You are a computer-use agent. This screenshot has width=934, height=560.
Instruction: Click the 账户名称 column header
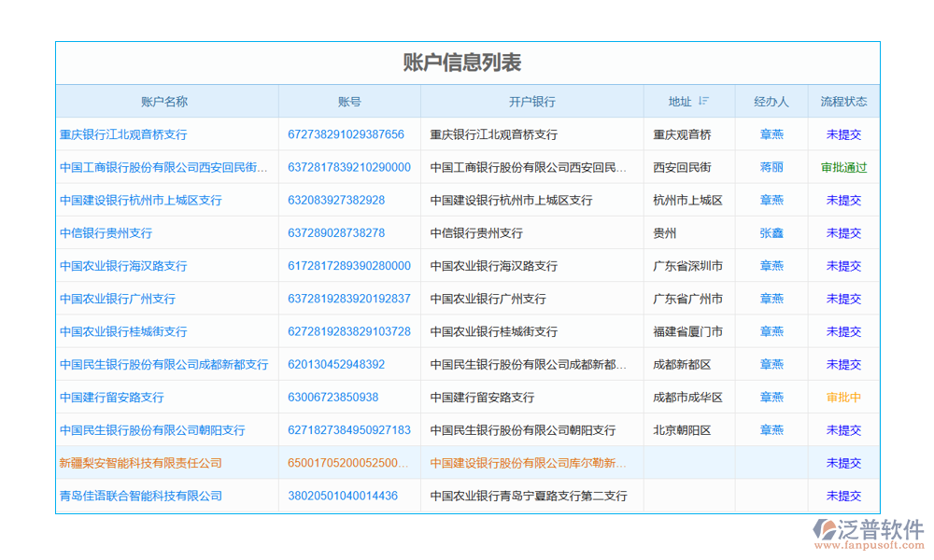[168, 101]
